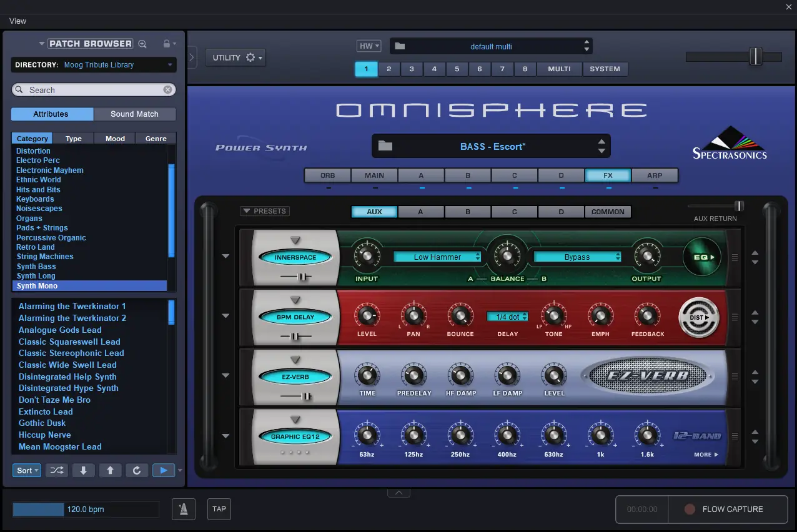
Task: Click the FLOW CAPTURE button
Action: [x=727, y=509]
